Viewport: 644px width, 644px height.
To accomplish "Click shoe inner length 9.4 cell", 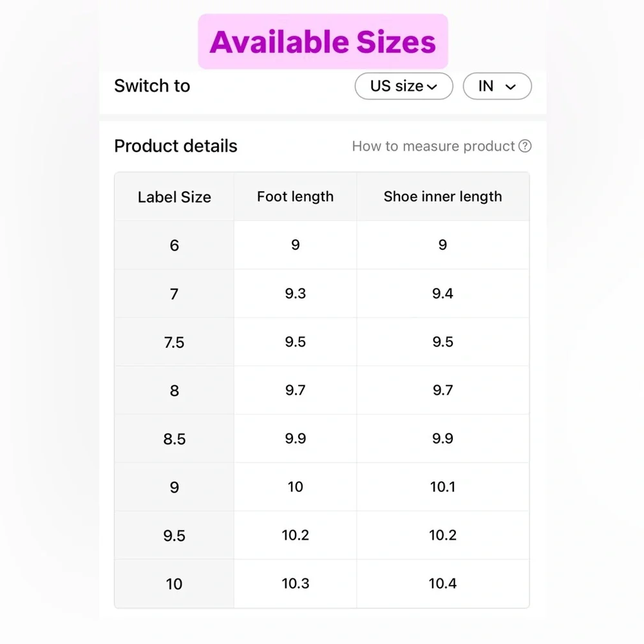I will pos(443,293).
